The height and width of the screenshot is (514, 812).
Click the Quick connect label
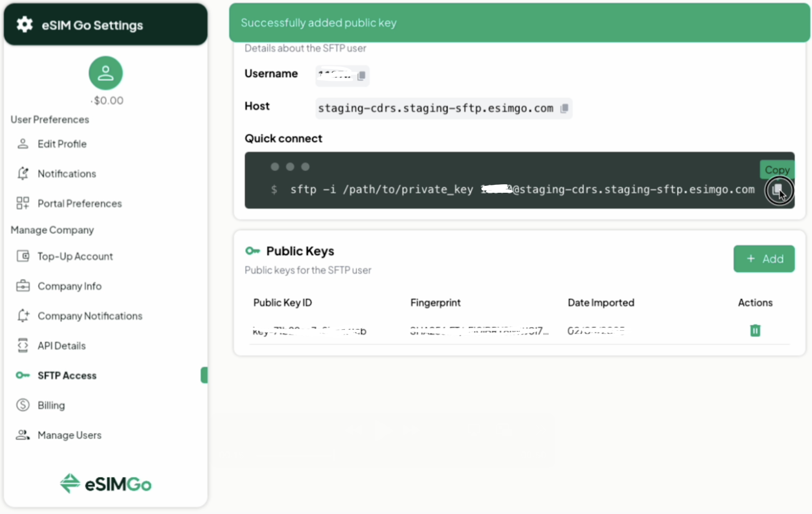283,139
